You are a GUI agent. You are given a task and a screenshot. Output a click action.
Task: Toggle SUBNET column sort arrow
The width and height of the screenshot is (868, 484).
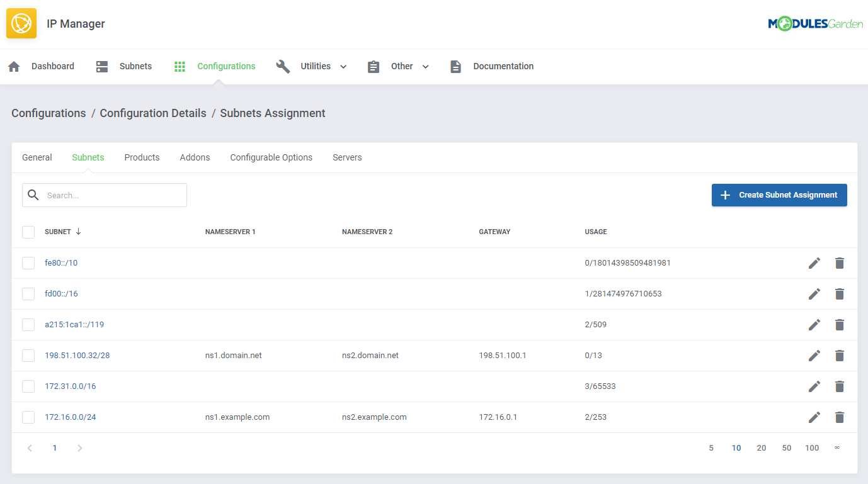coord(79,231)
